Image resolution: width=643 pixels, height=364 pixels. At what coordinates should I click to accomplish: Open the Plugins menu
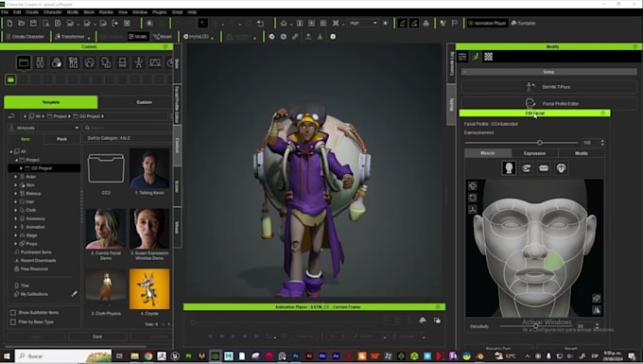pos(159,12)
